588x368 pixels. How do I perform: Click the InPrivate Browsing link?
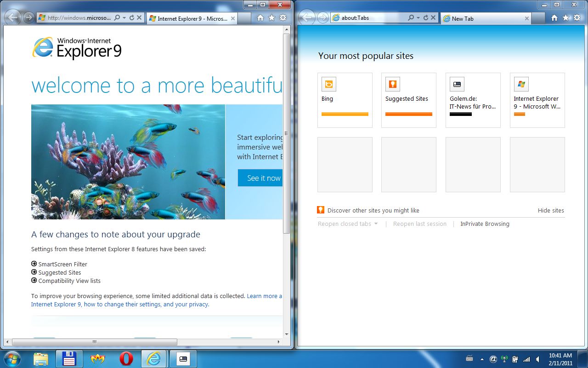(x=485, y=224)
